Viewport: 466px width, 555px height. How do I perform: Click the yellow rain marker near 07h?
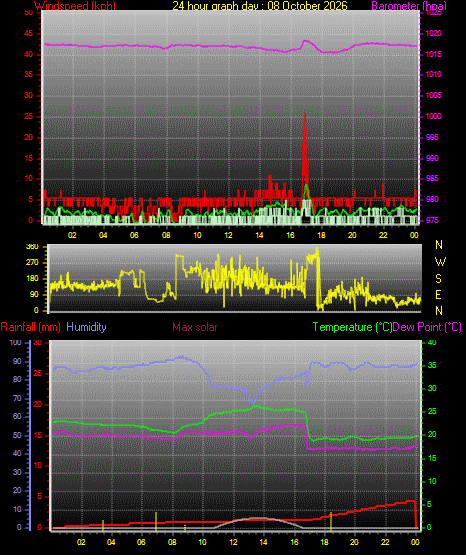coord(156,522)
